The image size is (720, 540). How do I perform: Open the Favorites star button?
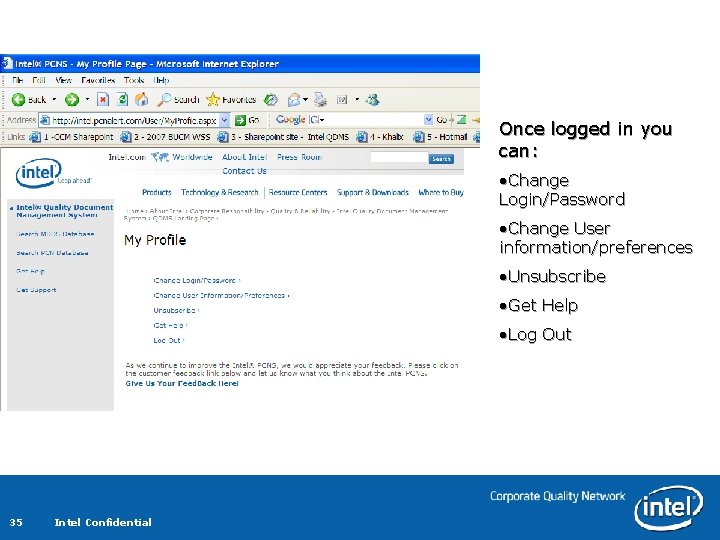(231, 100)
